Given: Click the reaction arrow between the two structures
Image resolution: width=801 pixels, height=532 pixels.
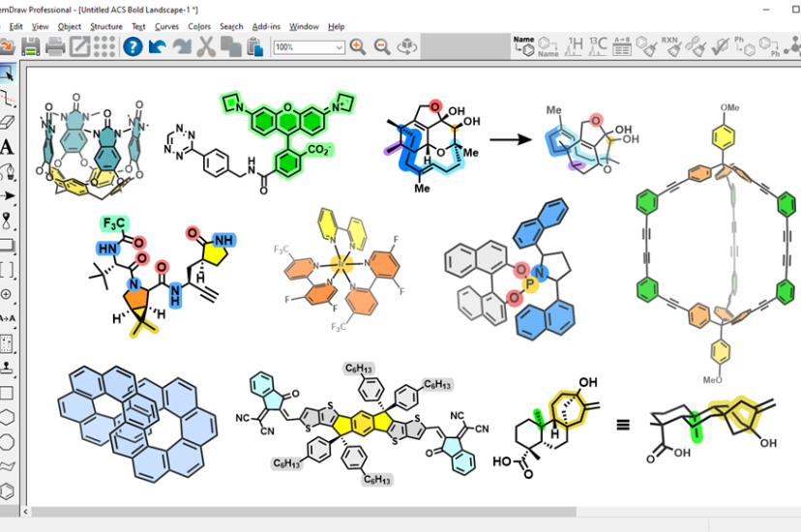Looking at the screenshot, I should [511, 139].
